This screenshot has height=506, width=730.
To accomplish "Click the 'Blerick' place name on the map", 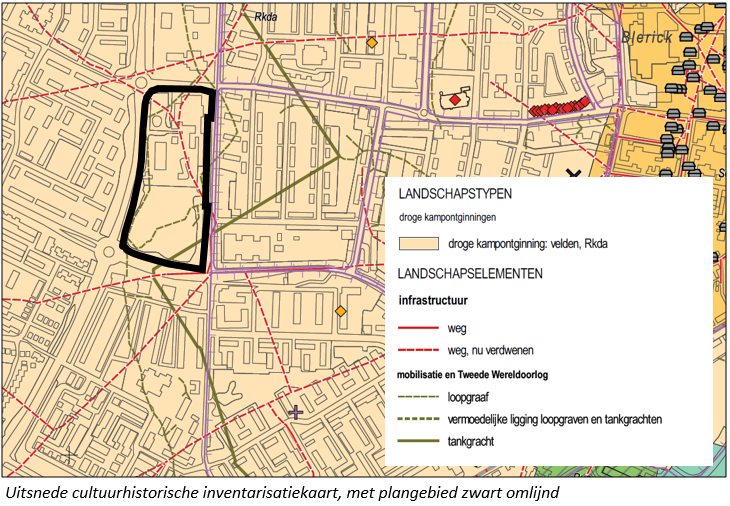I will [647, 37].
